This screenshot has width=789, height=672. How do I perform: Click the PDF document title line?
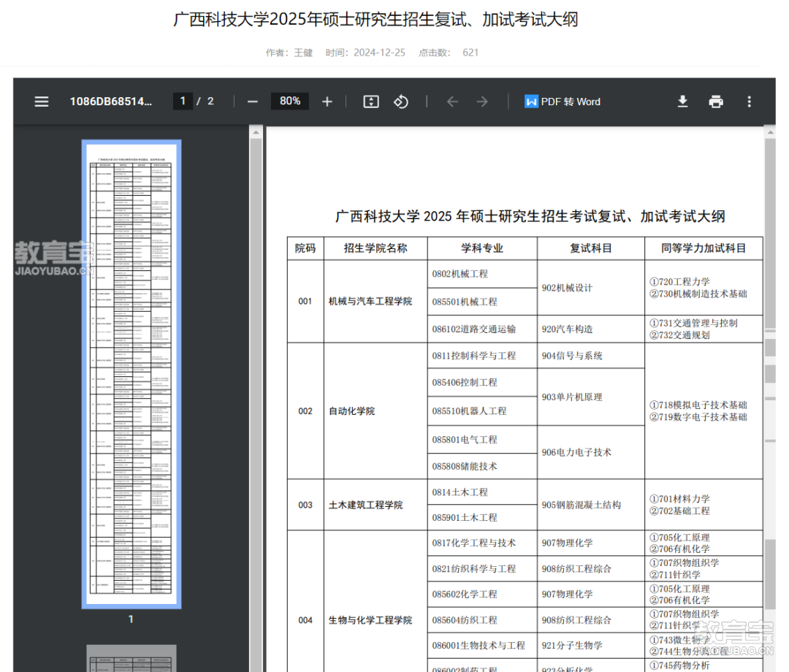click(x=530, y=216)
